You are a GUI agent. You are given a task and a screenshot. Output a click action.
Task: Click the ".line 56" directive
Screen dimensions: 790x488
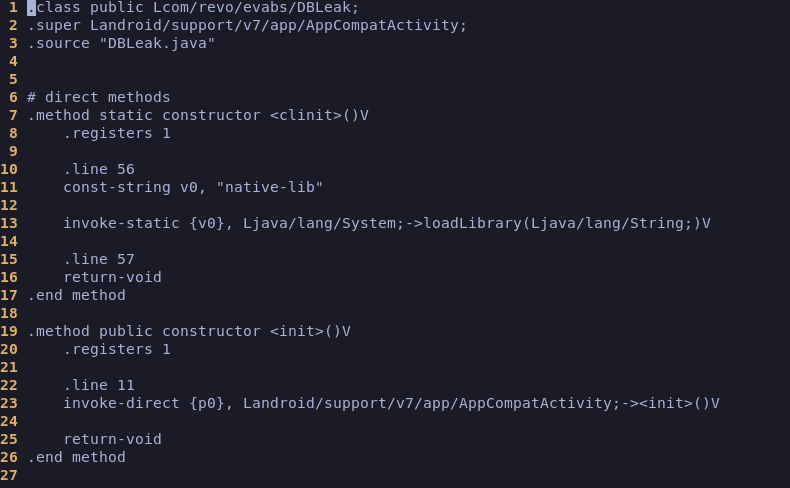pyautogui.click(x=98, y=169)
